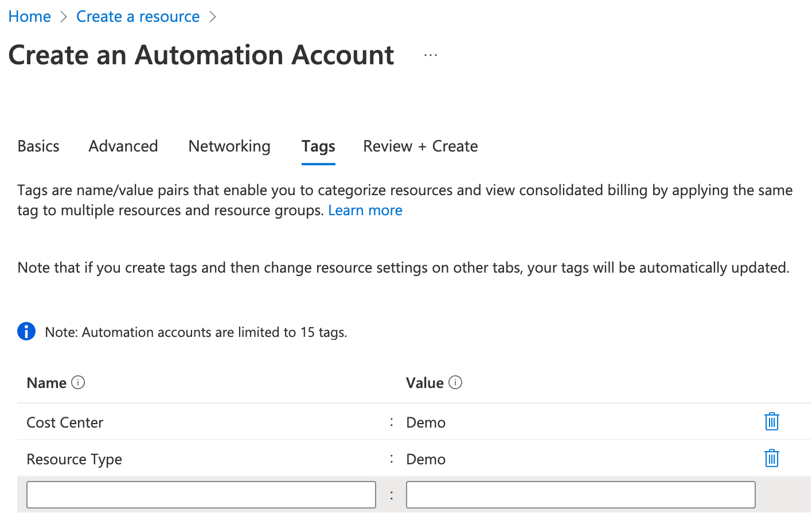Image resolution: width=812 pixels, height=520 pixels.
Task: Focus the empty tag name field
Action: [201, 495]
